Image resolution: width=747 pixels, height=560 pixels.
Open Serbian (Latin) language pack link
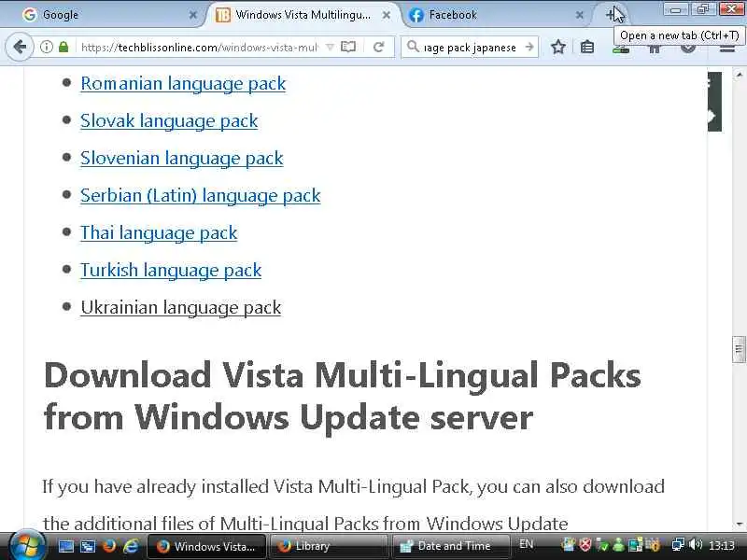200,195
